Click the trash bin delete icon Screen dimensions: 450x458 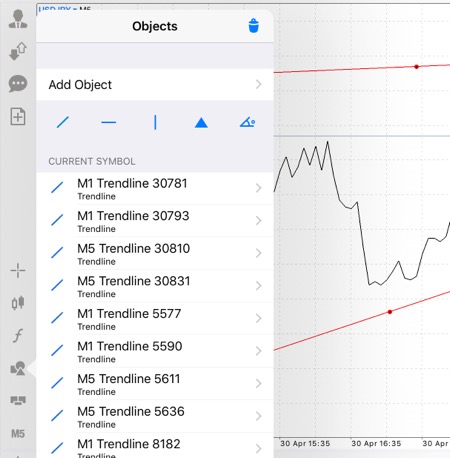point(254,26)
